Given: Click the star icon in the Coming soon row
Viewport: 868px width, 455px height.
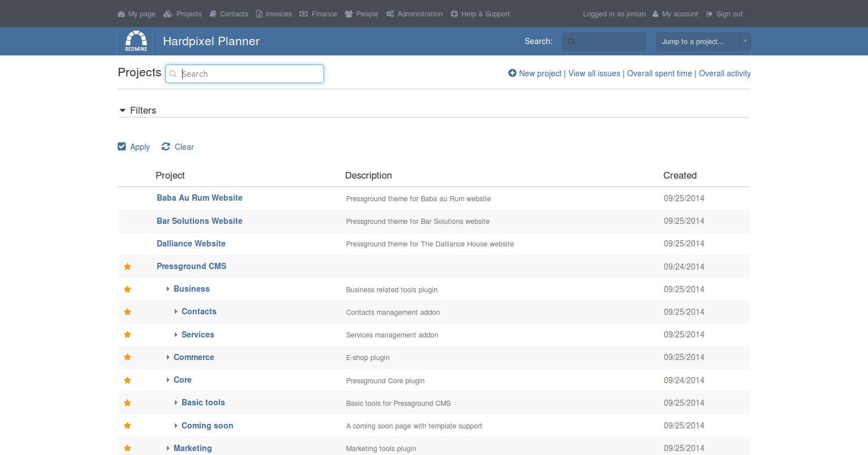Looking at the screenshot, I should click(128, 426).
